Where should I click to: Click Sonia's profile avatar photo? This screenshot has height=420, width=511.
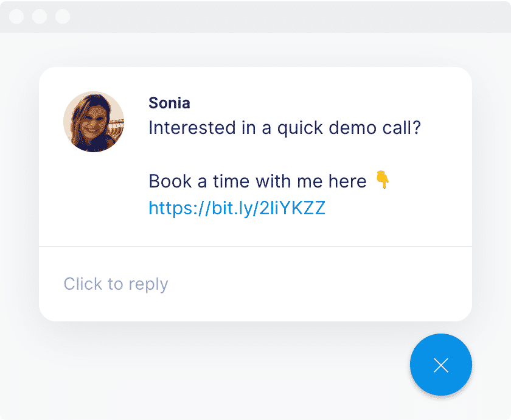(x=94, y=122)
